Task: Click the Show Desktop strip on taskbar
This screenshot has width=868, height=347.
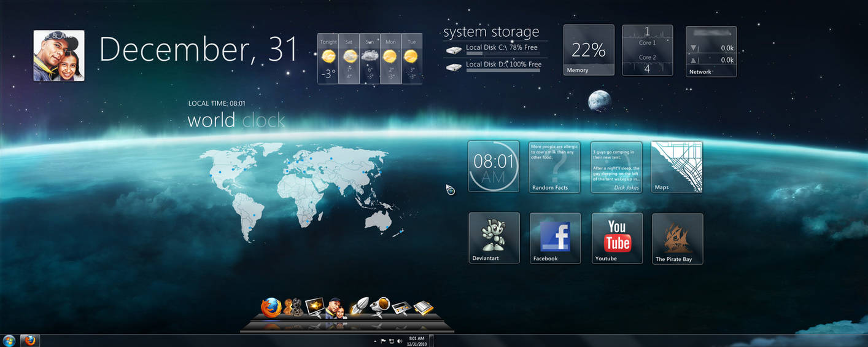Action: [432, 341]
